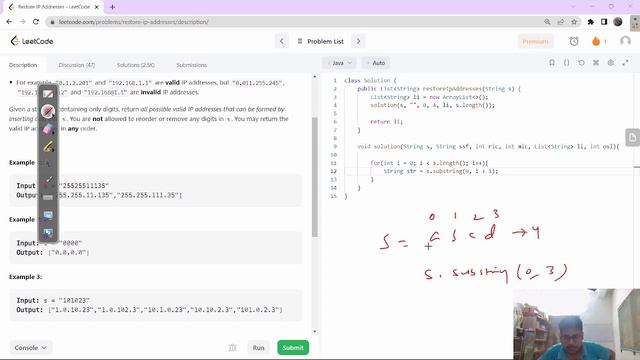Click code line 4 calling solution(...)
This screenshot has height=360, width=640.
click(432, 105)
